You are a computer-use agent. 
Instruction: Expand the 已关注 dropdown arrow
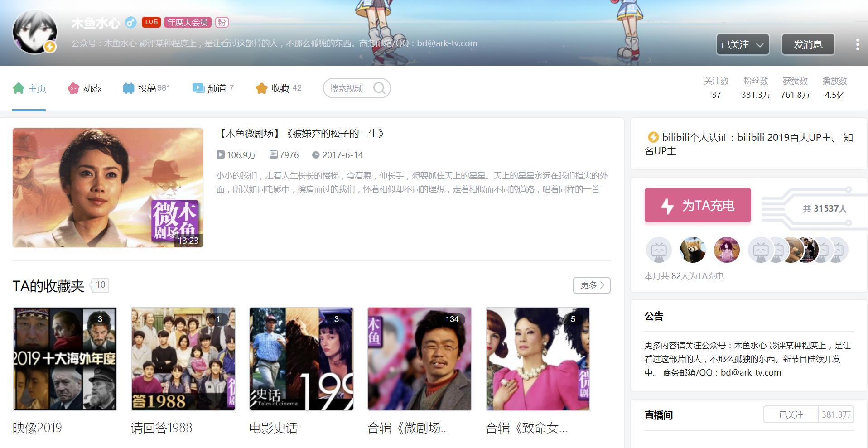tap(760, 45)
